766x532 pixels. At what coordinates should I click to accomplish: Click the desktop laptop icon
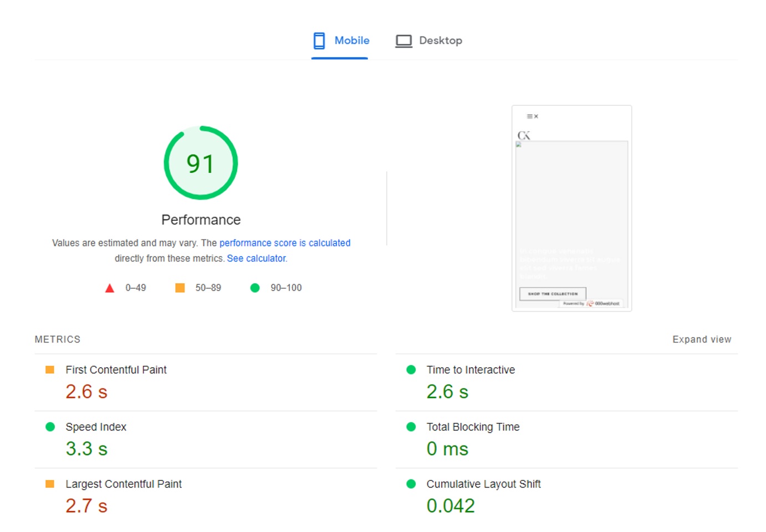404,41
